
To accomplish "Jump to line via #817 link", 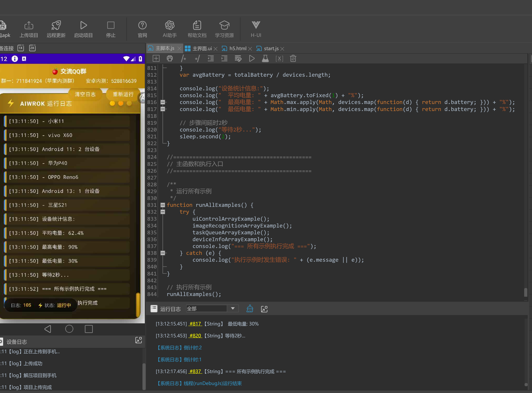I will click(195, 324).
